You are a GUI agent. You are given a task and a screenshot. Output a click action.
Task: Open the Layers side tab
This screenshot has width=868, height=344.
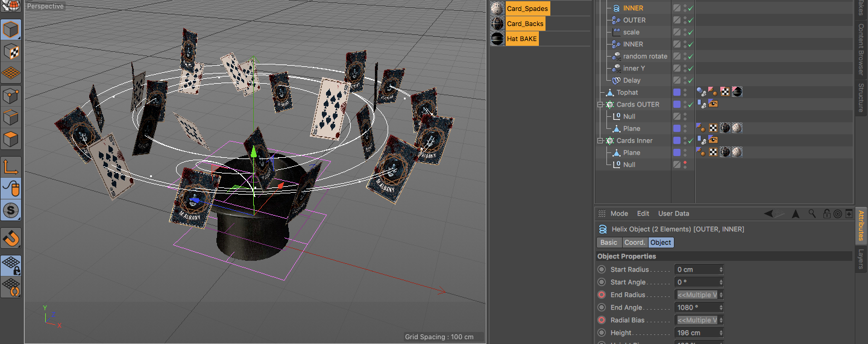pos(861,258)
